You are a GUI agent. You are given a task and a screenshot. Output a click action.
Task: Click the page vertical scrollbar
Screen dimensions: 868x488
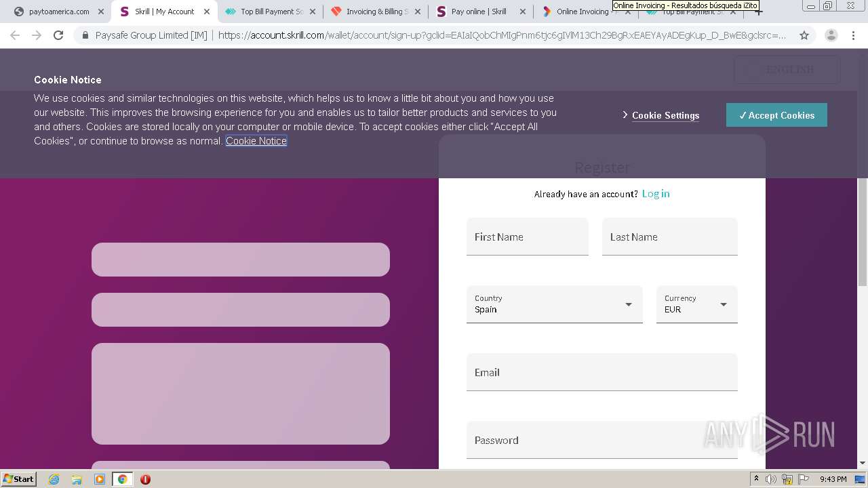863,230
